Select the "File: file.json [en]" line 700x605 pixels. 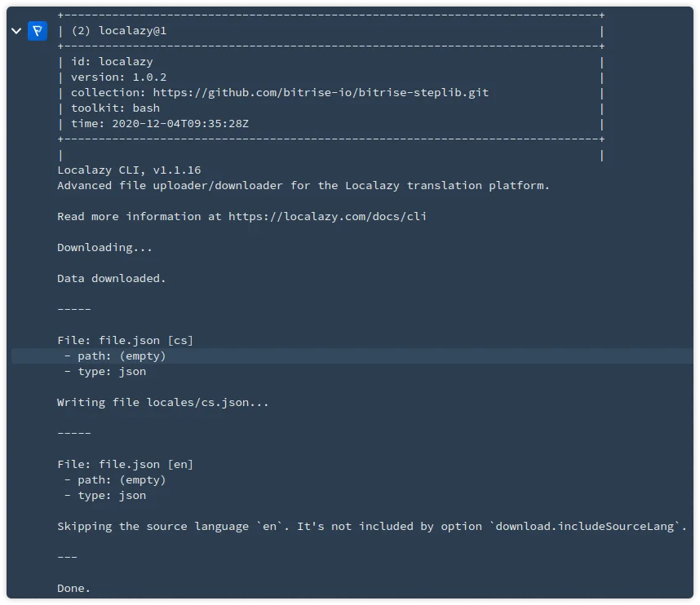tap(125, 464)
